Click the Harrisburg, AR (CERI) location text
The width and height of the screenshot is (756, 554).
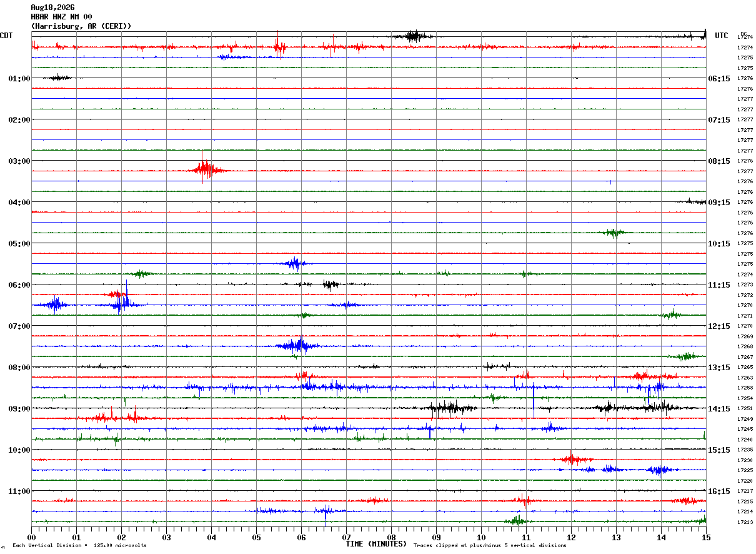point(81,26)
